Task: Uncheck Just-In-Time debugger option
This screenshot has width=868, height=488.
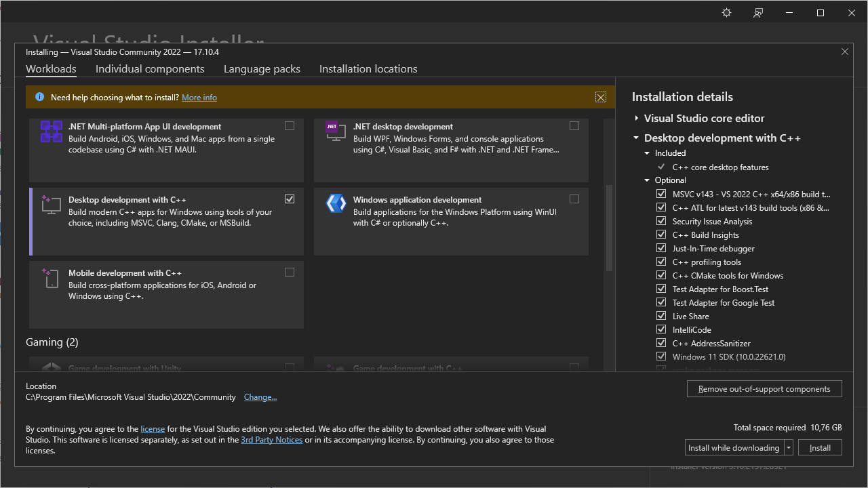Action: 661,248
